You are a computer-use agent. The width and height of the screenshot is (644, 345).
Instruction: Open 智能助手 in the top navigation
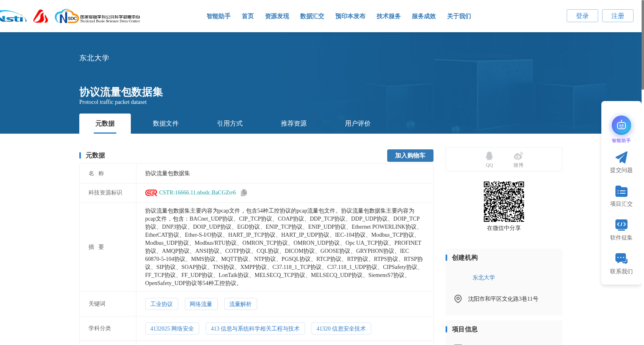click(x=219, y=16)
